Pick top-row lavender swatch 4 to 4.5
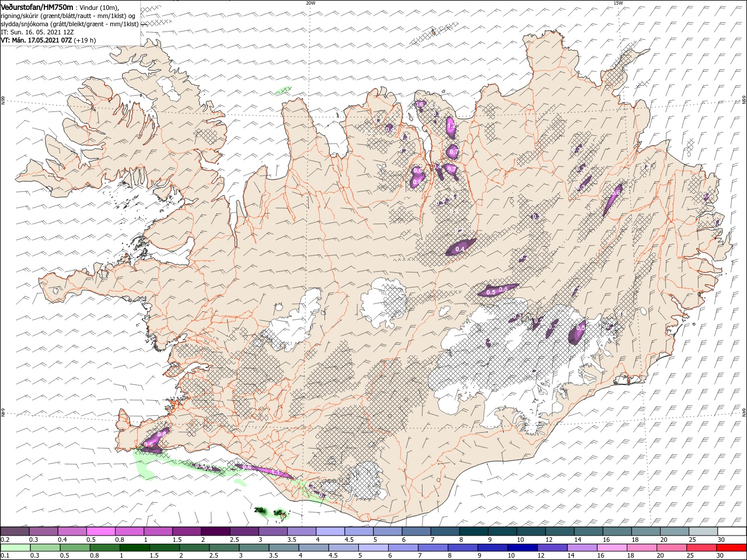This screenshot has width=747, height=560. click(x=330, y=531)
